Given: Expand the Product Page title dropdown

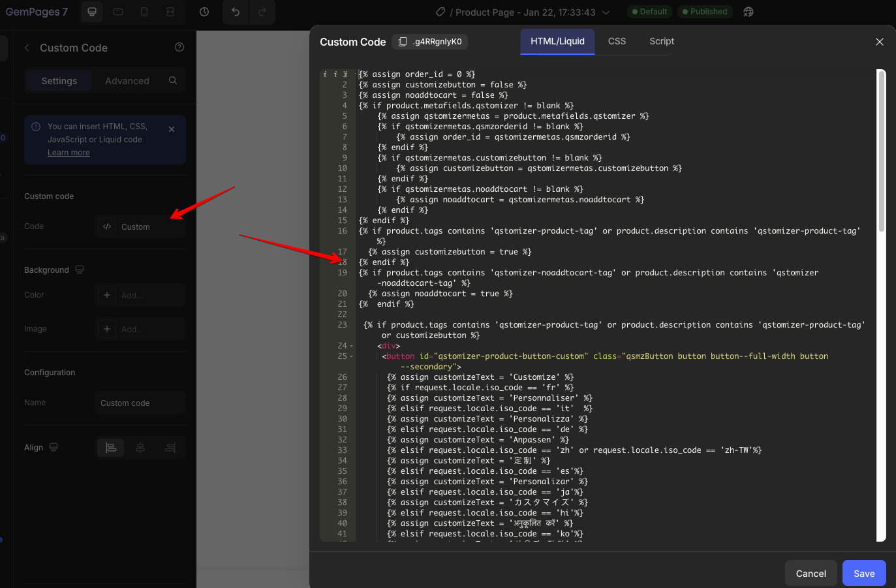Looking at the screenshot, I should pos(606,12).
